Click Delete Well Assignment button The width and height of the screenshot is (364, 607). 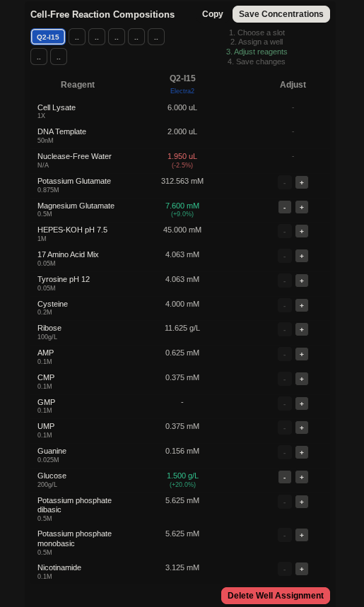point(276,596)
